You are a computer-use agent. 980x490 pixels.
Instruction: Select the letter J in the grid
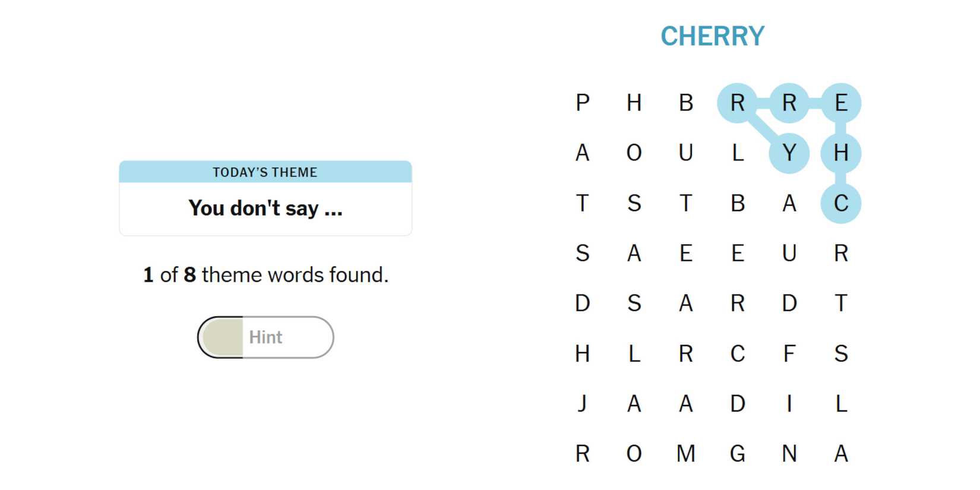[583, 404]
